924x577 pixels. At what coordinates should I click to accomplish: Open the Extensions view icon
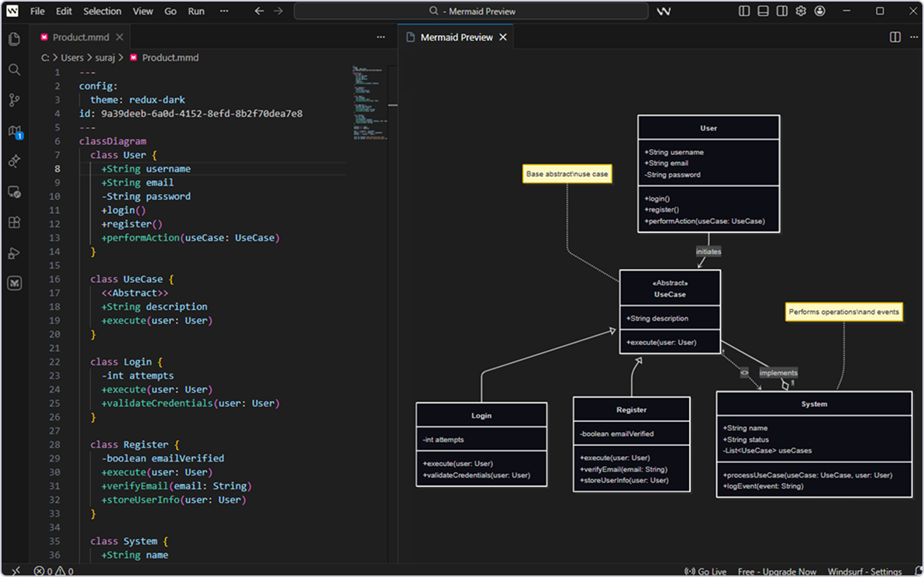14,223
